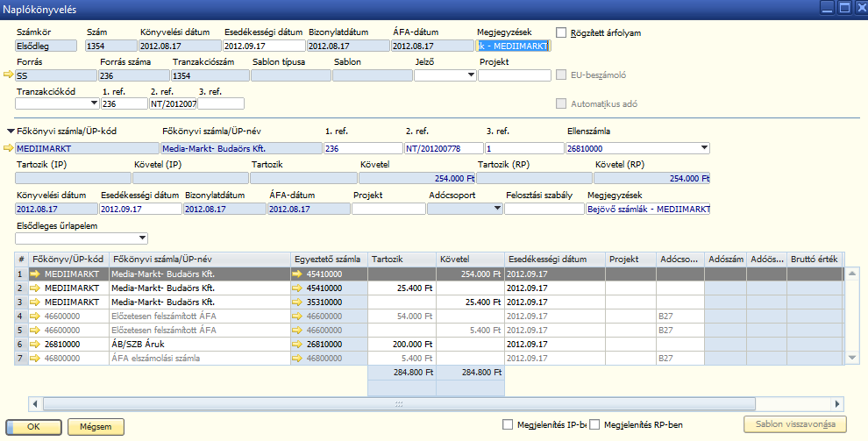Click the Tartozik column header
868x441 pixels.
(x=402, y=259)
